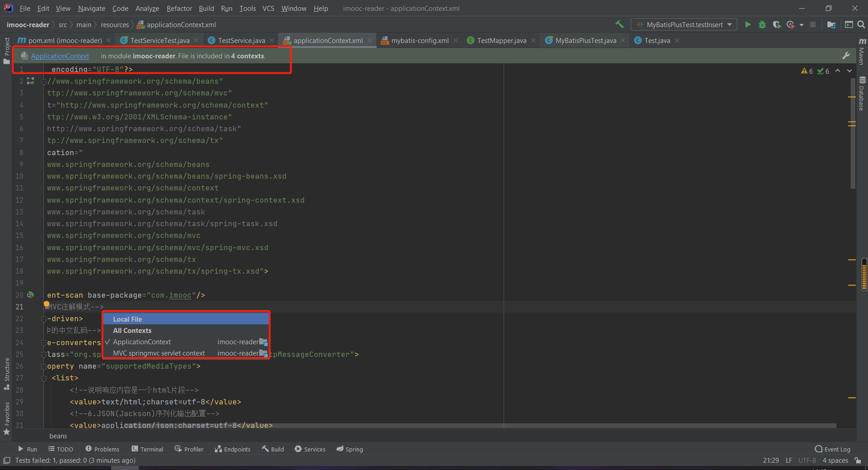868x470 pixels.
Task: Start debugging with the bug icon
Action: click(x=762, y=24)
